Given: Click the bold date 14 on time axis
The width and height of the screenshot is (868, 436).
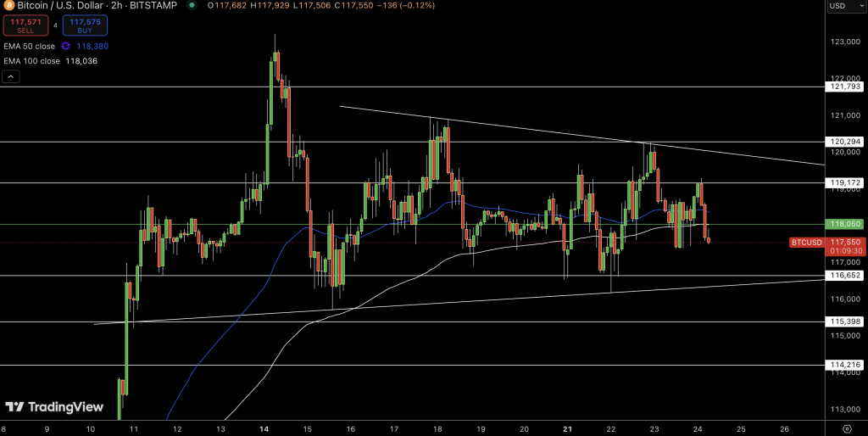Looking at the screenshot, I should [x=264, y=429].
